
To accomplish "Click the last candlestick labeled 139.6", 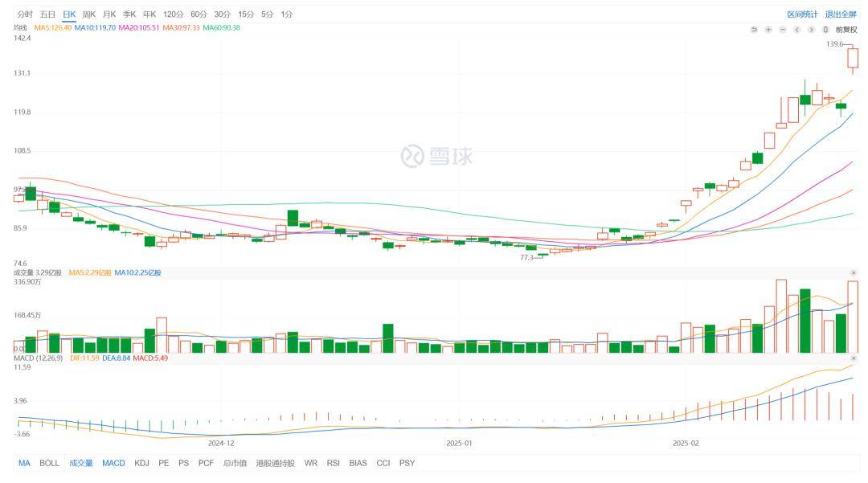I will tap(853, 58).
